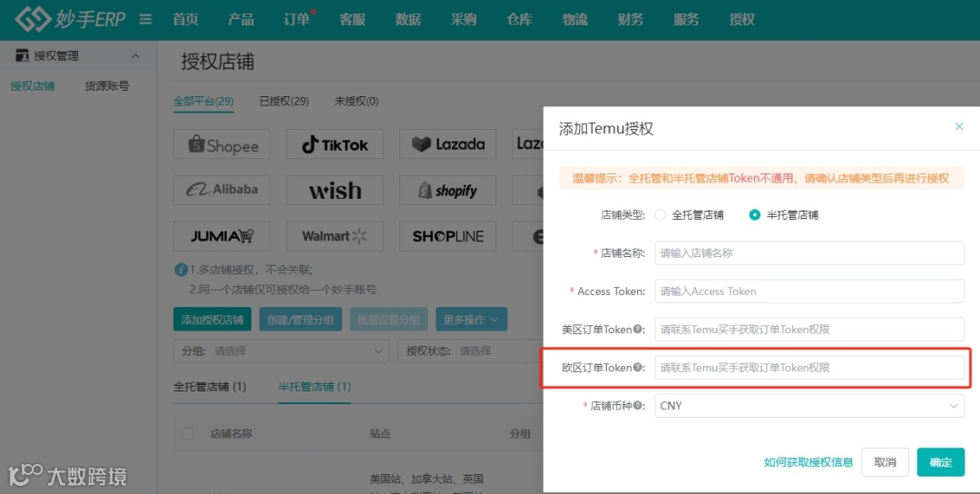Choose the Walmart platform tile
This screenshot has height=494, width=980.
[335, 236]
